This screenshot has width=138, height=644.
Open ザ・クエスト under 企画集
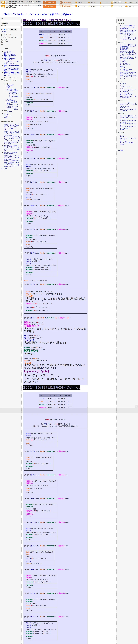point(10,112)
